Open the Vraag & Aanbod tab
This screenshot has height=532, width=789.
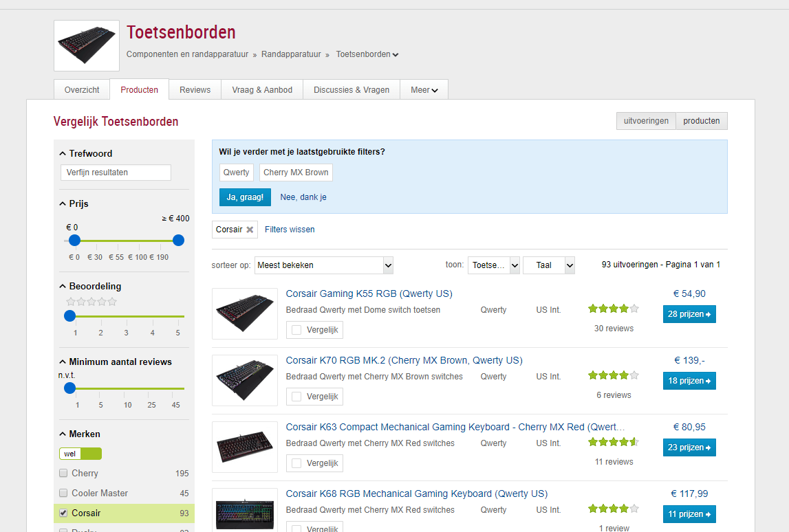click(262, 90)
